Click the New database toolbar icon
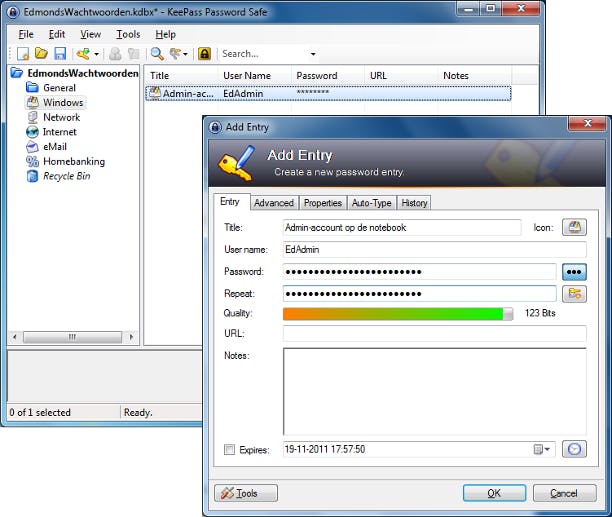612x517 pixels. coord(23,53)
